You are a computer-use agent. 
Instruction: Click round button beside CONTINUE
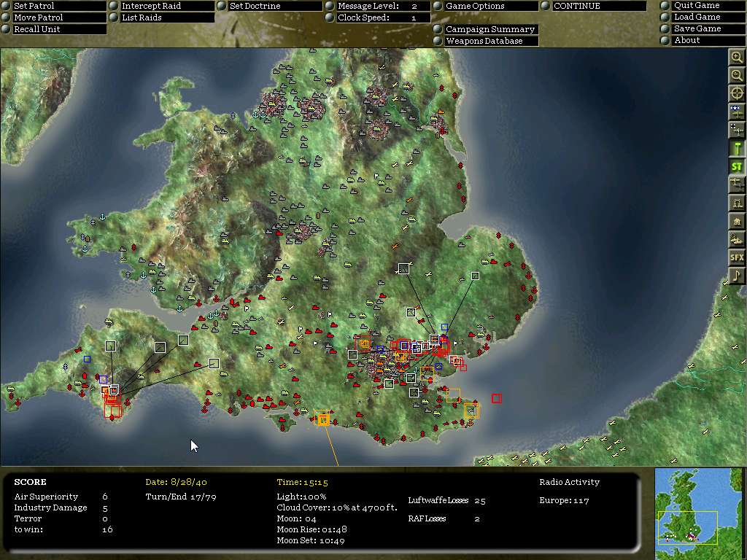546,6
